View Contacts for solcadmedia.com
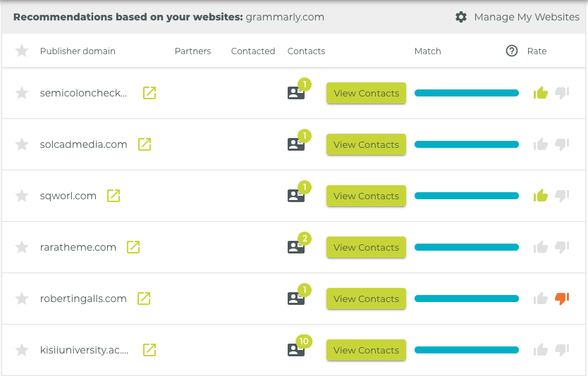 tap(366, 144)
